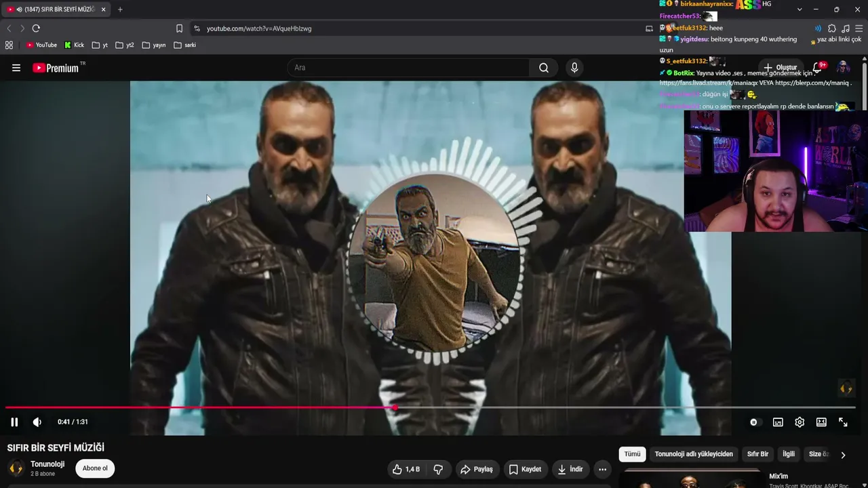
Task: Click the video title SIFIR BİR SEYFİ MÜZİĞİ
Action: click(x=56, y=448)
